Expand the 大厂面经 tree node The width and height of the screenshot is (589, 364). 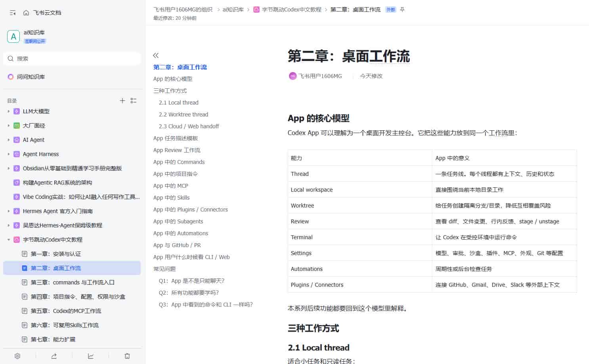[x=9, y=126]
